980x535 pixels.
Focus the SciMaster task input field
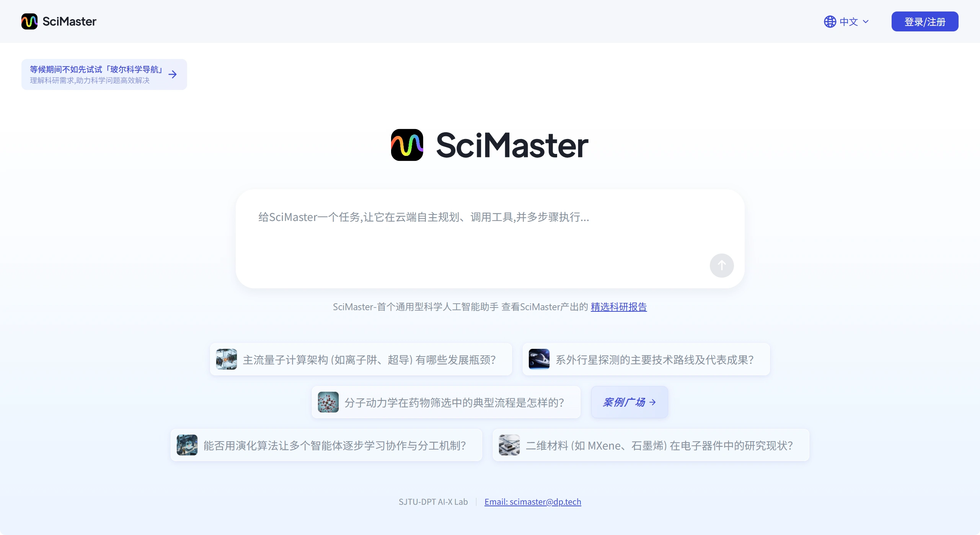pyautogui.click(x=490, y=239)
